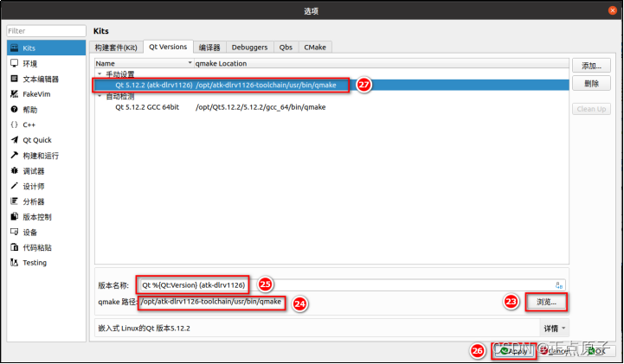
Task: Close the 选项 dialog window
Action: coord(613,10)
